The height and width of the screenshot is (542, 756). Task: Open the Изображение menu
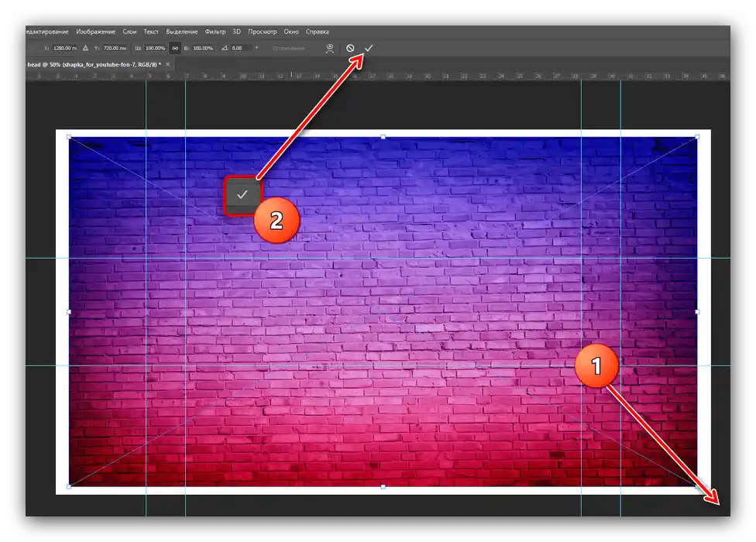coord(95,32)
